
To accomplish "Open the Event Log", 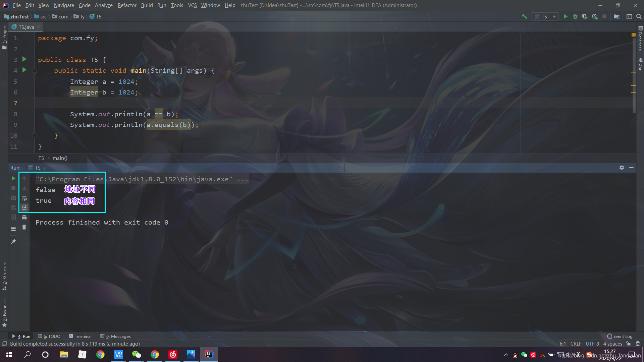I will [620, 336].
